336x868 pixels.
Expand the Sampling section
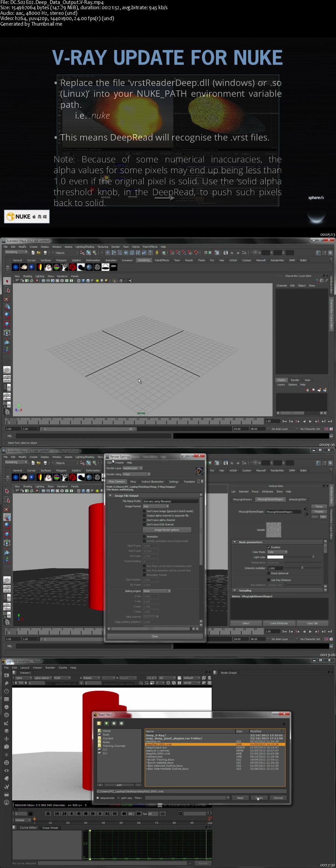(234, 590)
